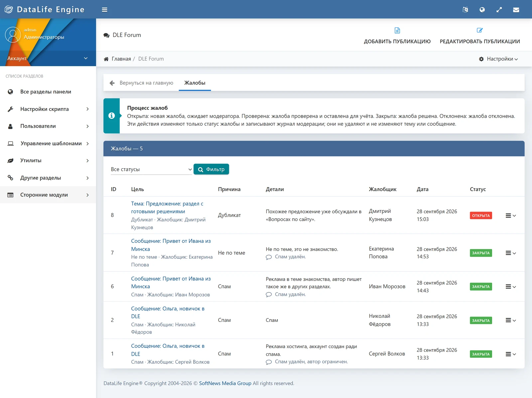The height and width of the screenshot is (398, 532).
Task: Toggle fullscreen with the expand arrows icon
Action: (x=499, y=10)
